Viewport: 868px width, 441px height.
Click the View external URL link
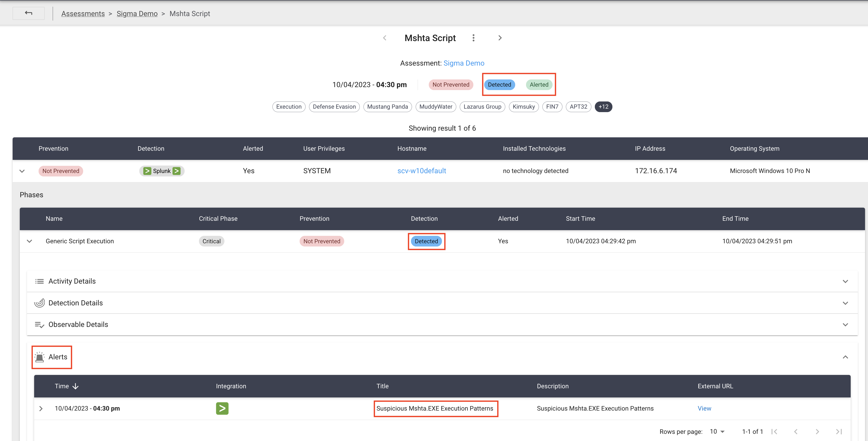pyautogui.click(x=704, y=408)
